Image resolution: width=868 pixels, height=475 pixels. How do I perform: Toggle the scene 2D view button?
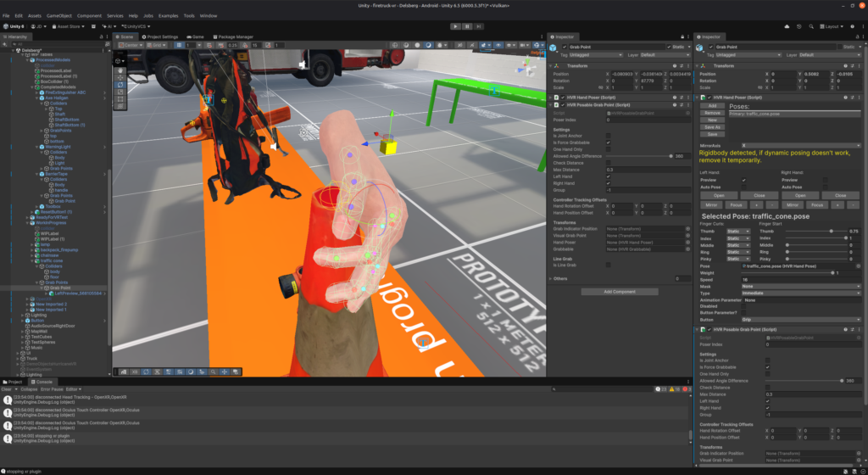point(459,45)
